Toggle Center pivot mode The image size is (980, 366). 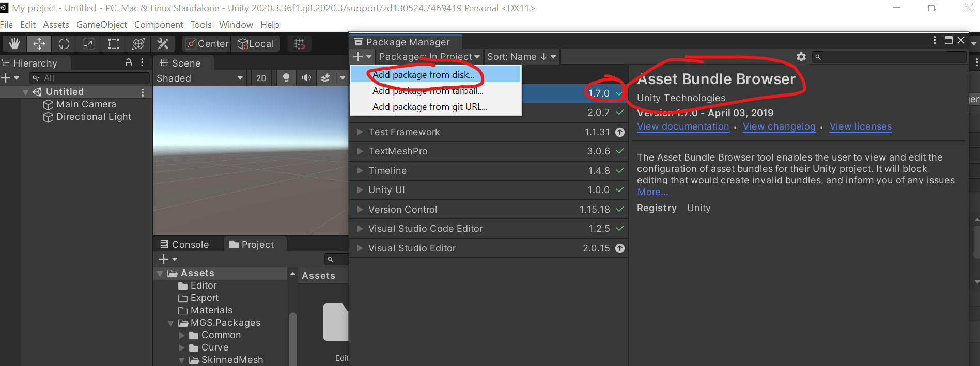point(207,44)
